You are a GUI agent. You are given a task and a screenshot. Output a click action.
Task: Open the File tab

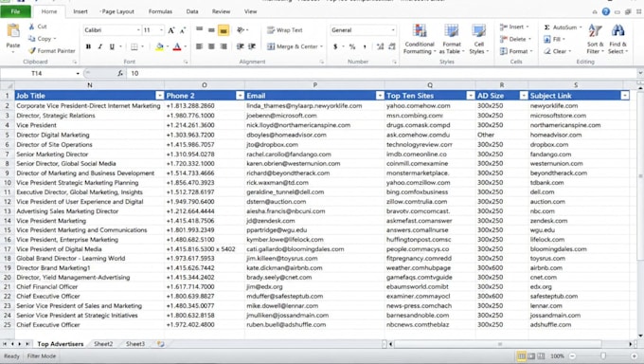tap(15, 11)
